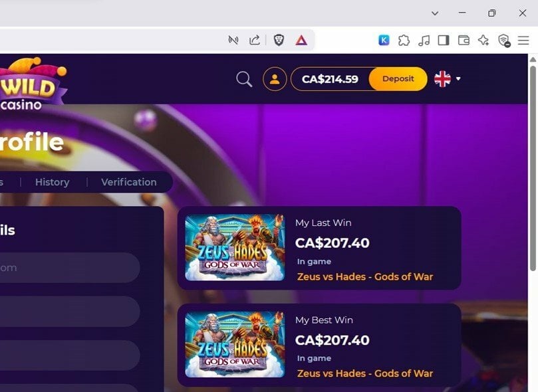
Task: Open the user profile account icon
Action: (275, 79)
